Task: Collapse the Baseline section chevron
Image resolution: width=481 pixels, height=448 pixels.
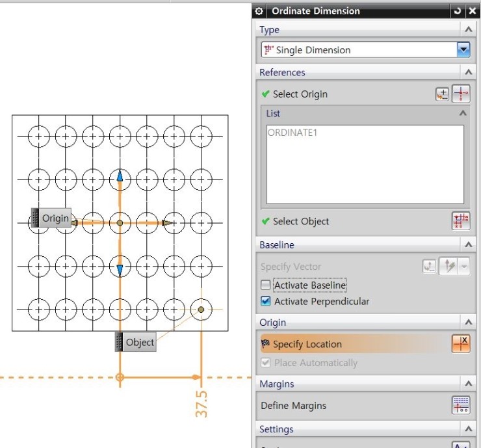Action: [468, 244]
